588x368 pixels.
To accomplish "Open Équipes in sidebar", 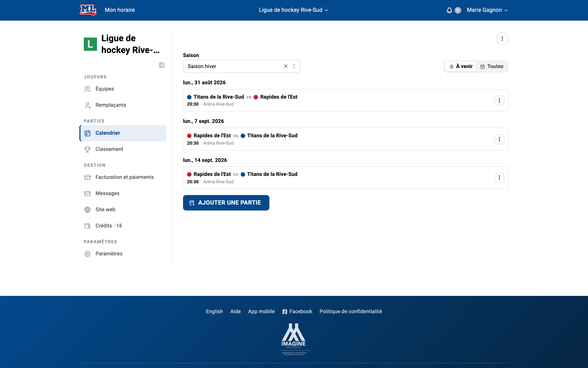I will pos(123,89).
